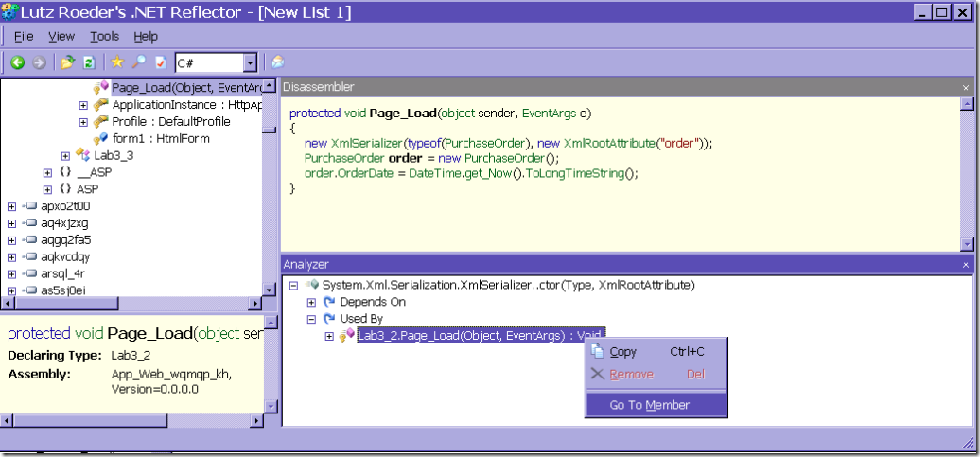The image size is (980, 457).
Task: Click the Remove X icon in context menu
Action: click(x=598, y=374)
